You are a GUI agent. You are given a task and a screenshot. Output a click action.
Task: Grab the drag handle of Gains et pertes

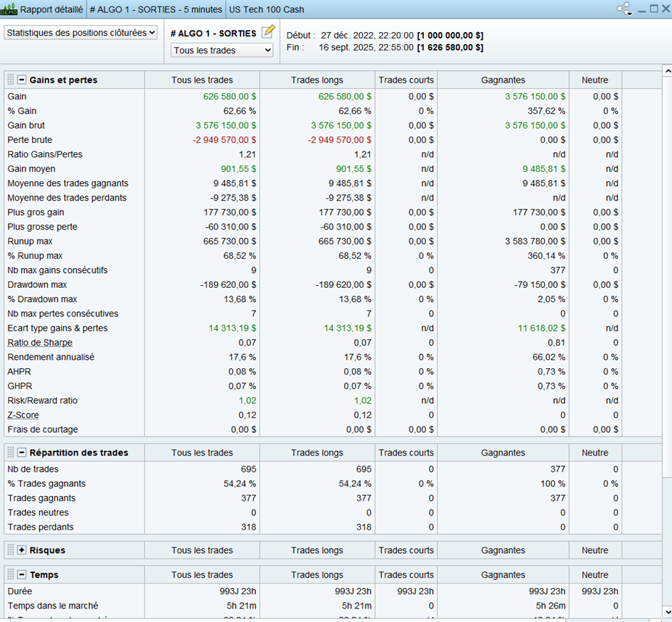coord(11,80)
